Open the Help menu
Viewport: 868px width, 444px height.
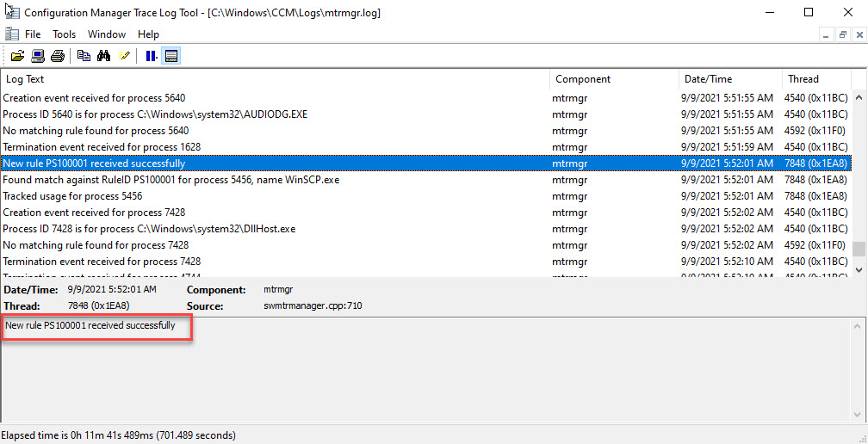148,34
